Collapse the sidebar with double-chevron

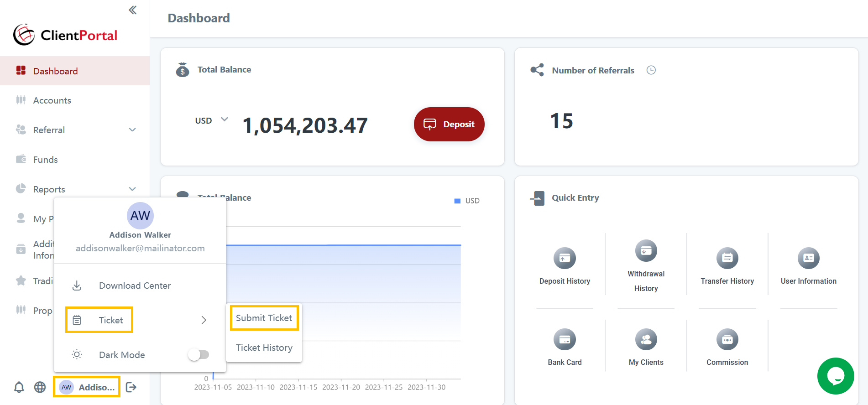pos(132,10)
